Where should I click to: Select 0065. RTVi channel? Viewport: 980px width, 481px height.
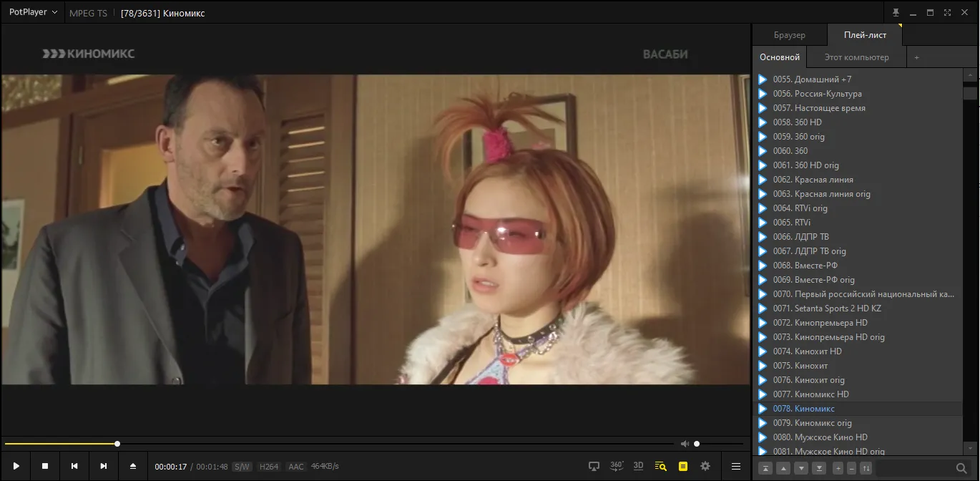(857, 223)
